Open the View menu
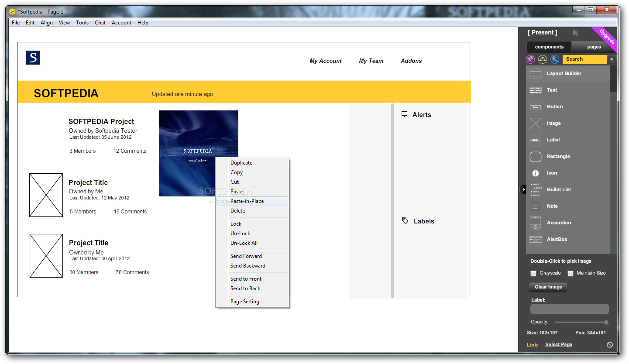Screen dimensions: 629x364 (64, 23)
